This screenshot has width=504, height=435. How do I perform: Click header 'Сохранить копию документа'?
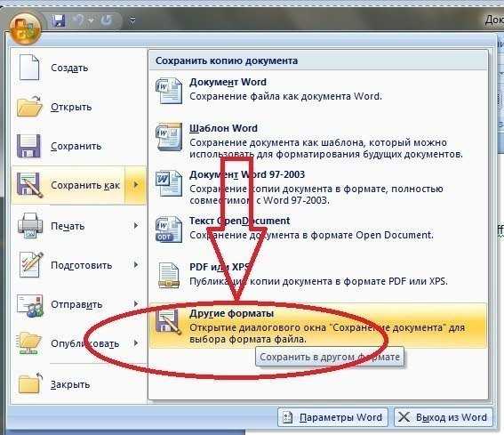pos(227,60)
